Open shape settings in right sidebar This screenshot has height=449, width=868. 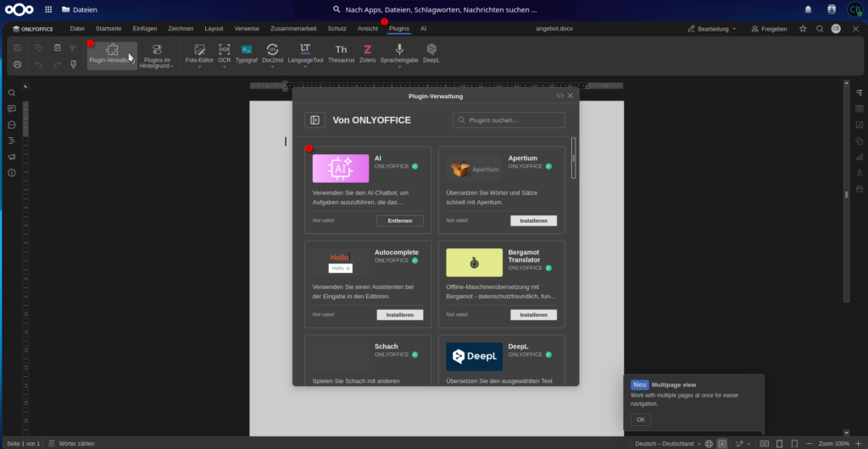(860, 141)
